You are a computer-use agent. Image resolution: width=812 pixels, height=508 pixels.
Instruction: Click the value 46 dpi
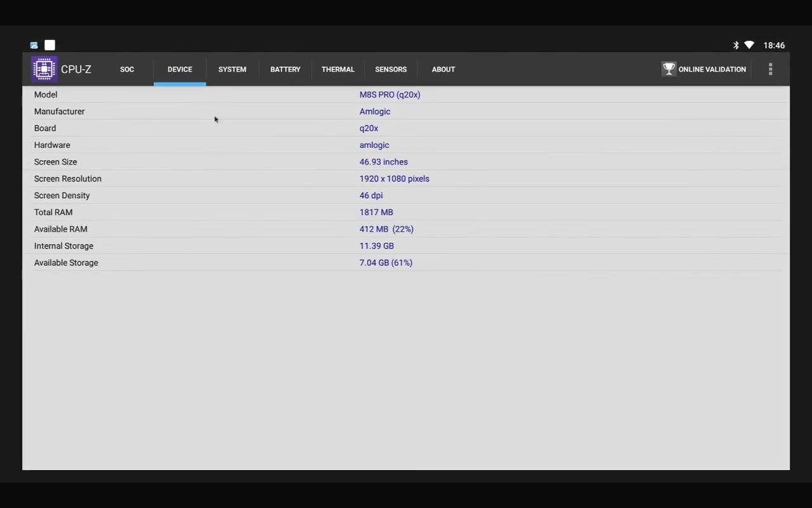click(x=371, y=196)
